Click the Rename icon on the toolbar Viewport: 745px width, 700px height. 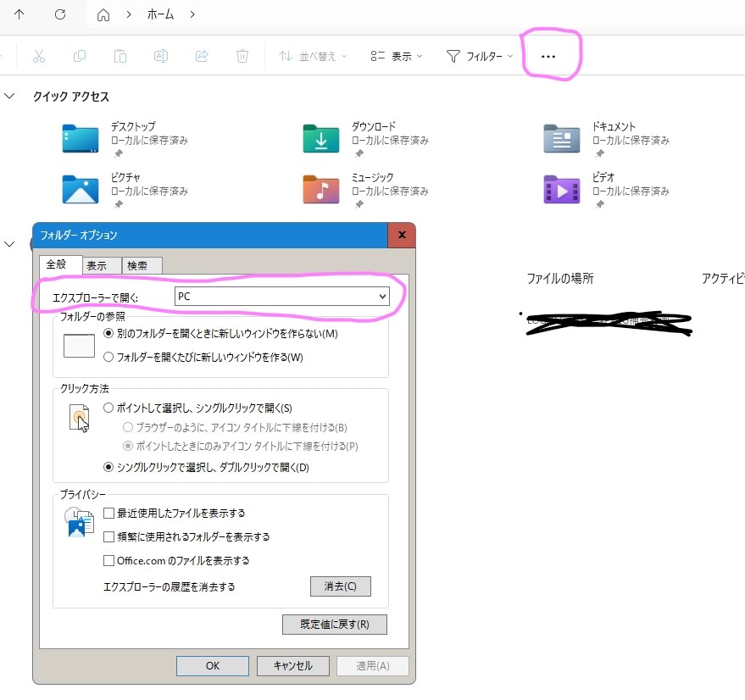[161, 55]
